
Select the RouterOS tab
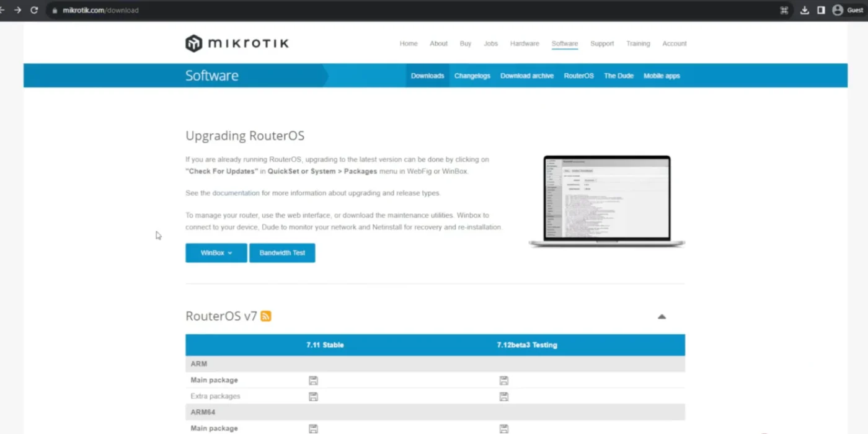click(x=578, y=76)
